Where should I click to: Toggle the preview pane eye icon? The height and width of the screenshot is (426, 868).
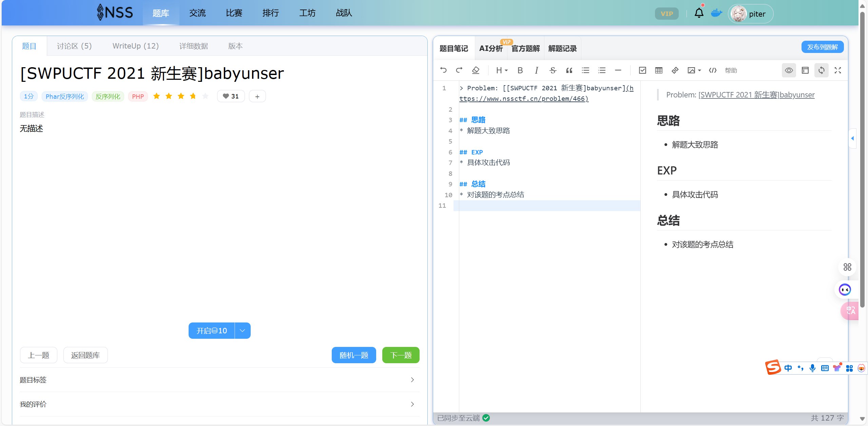789,70
